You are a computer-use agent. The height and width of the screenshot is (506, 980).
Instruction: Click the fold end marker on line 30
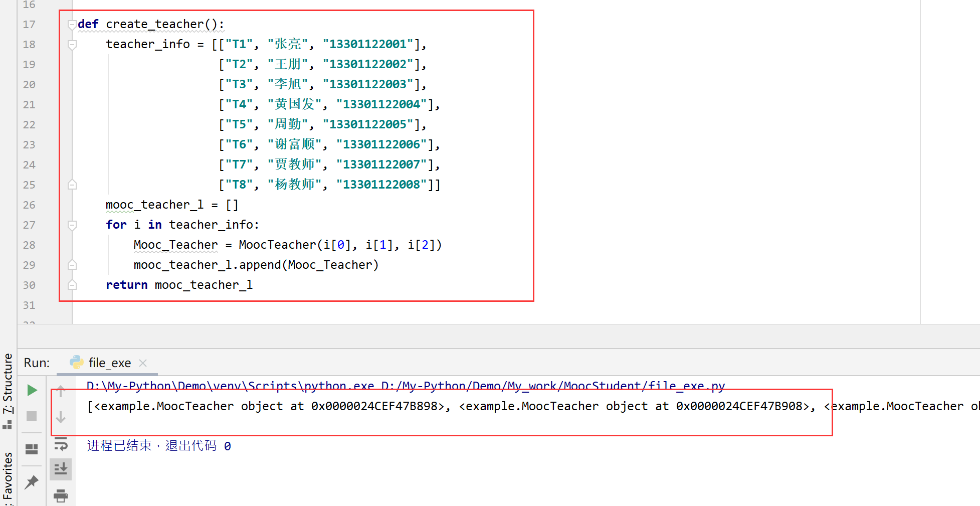click(x=72, y=285)
